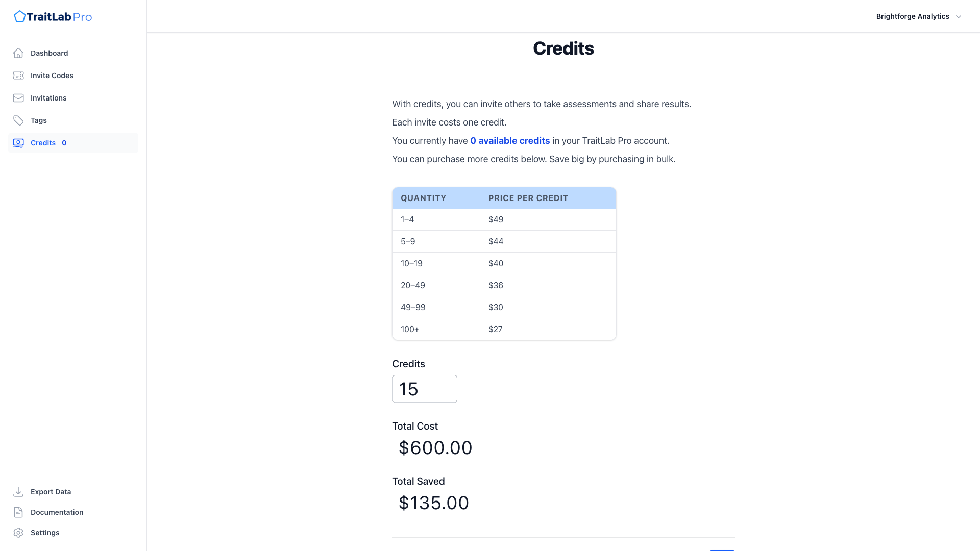This screenshot has width=980, height=551.
Task: Click the Invite Codes ticket icon
Action: (x=18, y=76)
